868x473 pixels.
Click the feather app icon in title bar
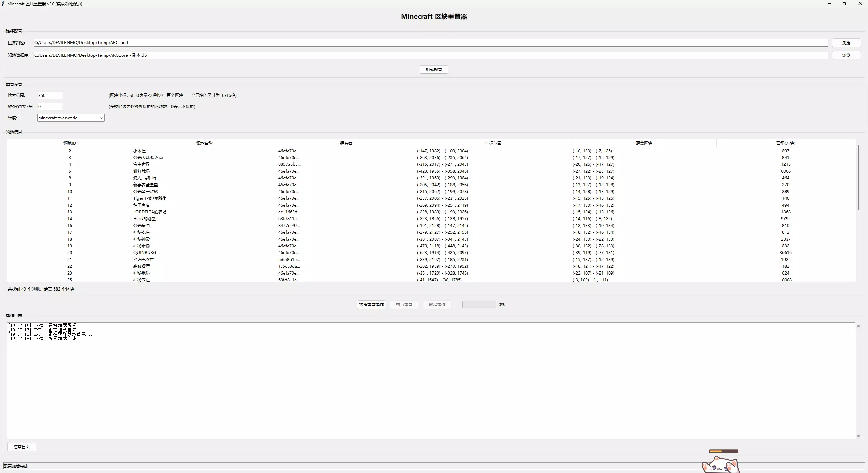3,4
